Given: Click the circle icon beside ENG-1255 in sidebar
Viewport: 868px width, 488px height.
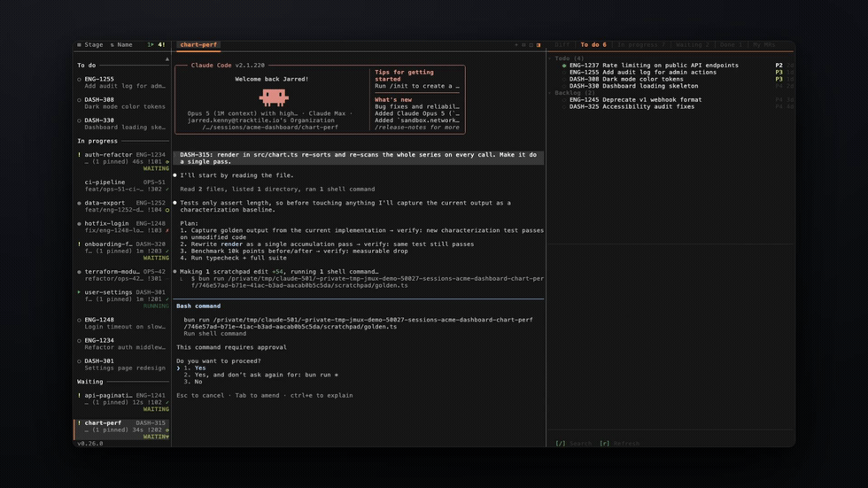Looking at the screenshot, I should click(x=79, y=79).
